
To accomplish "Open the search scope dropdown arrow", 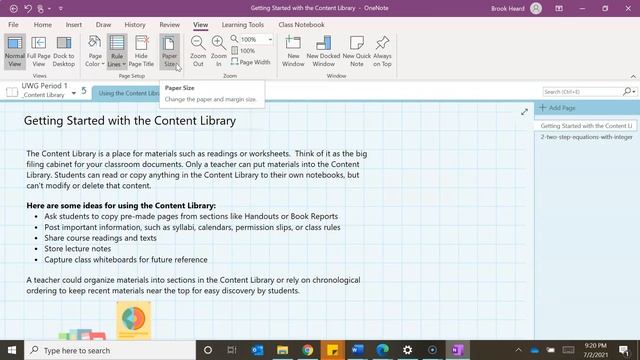I will (634, 92).
